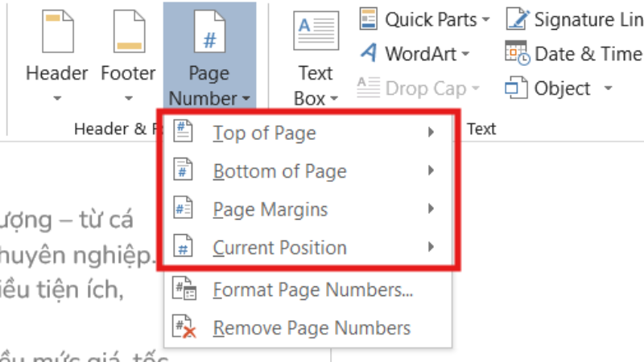The image size is (644, 362).
Task: Open the Footer dropdown arrow
Action: tap(128, 99)
